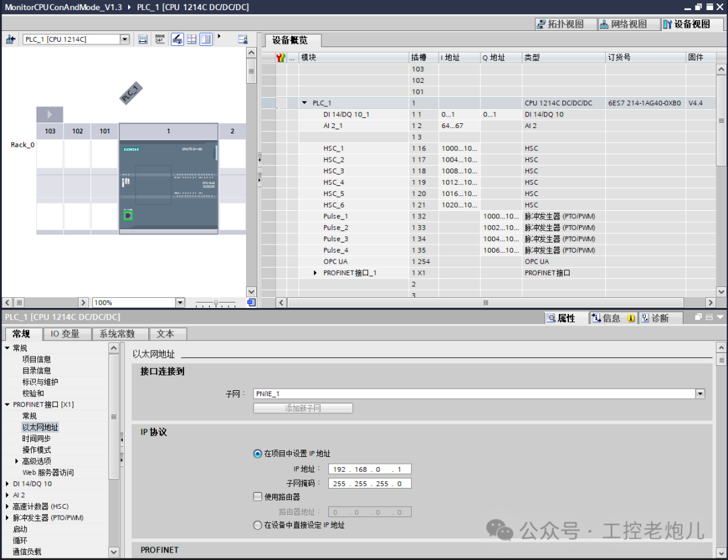Select 时间同步 in the properties tree
The height and width of the screenshot is (560, 728).
pyautogui.click(x=36, y=438)
